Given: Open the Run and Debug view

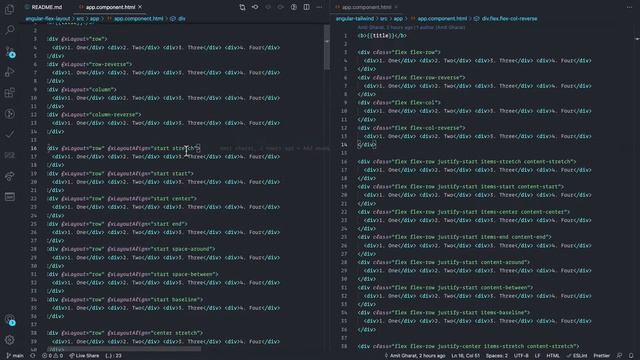Looking at the screenshot, I should click(10, 72).
